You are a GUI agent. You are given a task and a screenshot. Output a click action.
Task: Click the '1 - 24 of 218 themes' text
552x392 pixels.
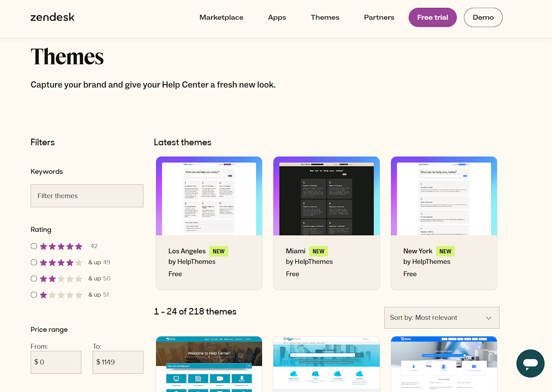[195, 312]
